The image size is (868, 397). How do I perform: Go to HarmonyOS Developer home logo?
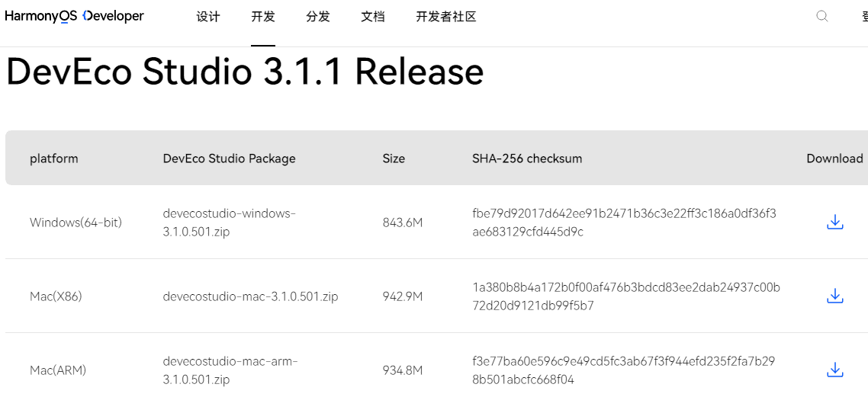coord(74,16)
